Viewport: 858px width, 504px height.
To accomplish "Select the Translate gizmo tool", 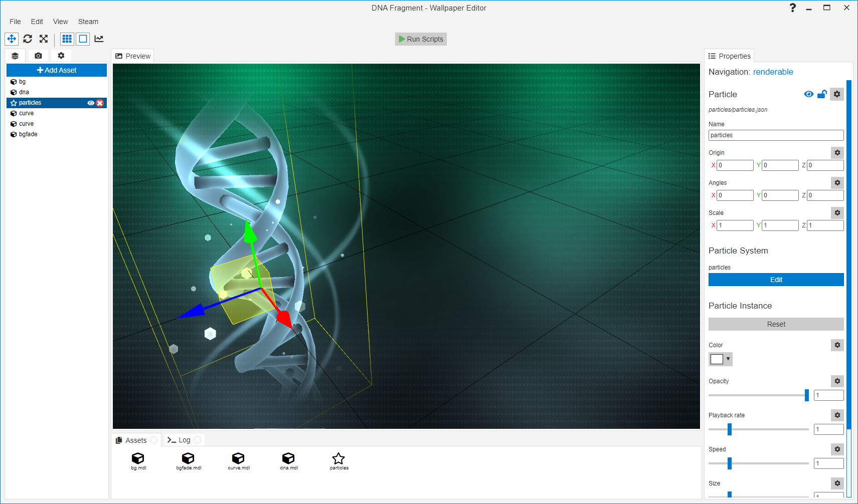I will (x=11, y=39).
